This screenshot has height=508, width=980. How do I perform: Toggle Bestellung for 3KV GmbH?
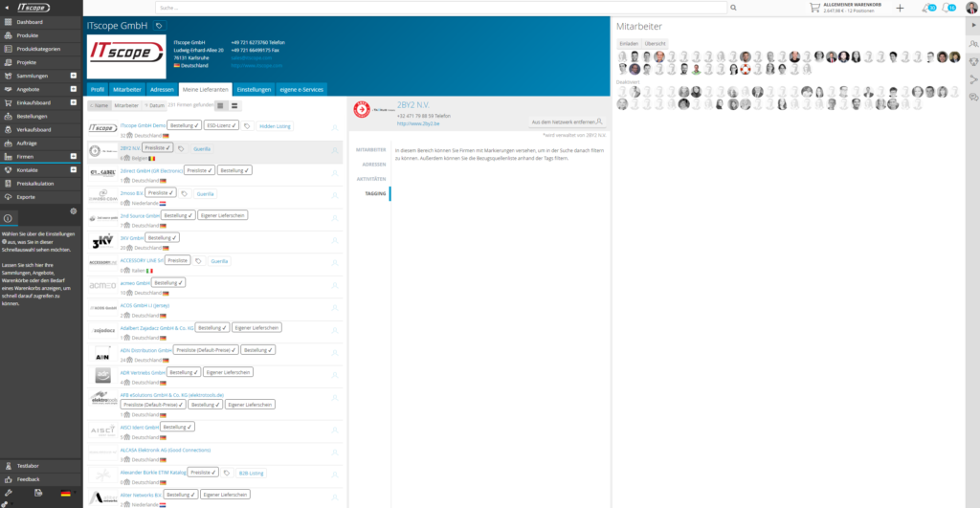[x=162, y=238]
